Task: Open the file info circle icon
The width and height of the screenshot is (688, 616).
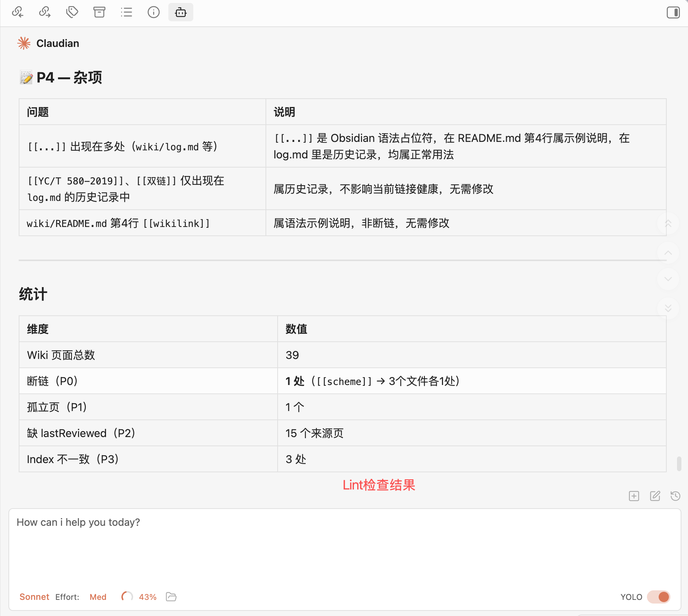Action: click(153, 12)
